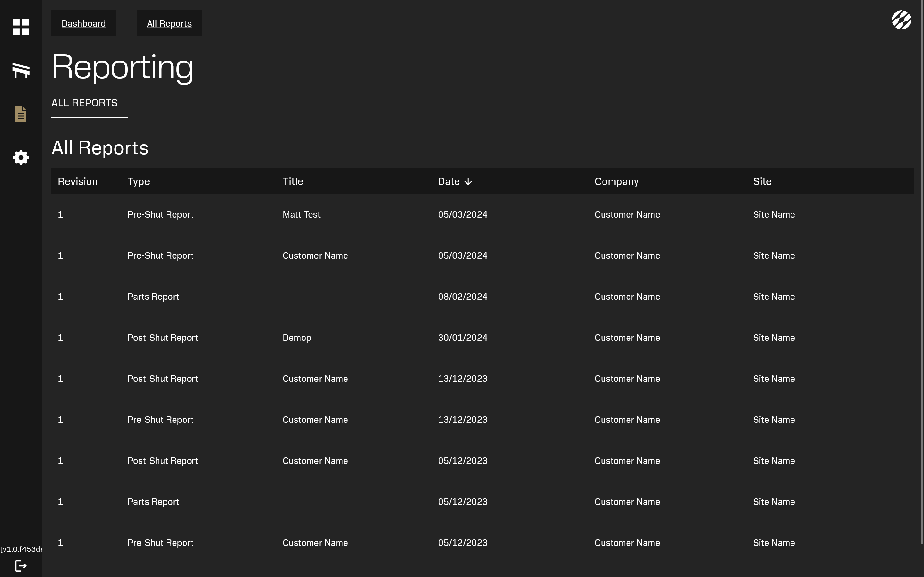The width and height of the screenshot is (924, 577).
Task: Open the Parts Report dated 08/02/2024
Action: point(153,297)
